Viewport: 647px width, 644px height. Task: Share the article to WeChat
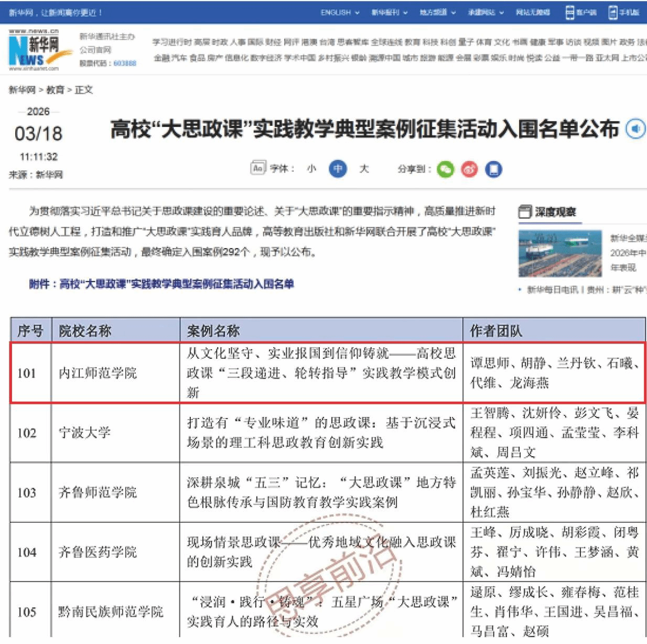click(445, 169)
